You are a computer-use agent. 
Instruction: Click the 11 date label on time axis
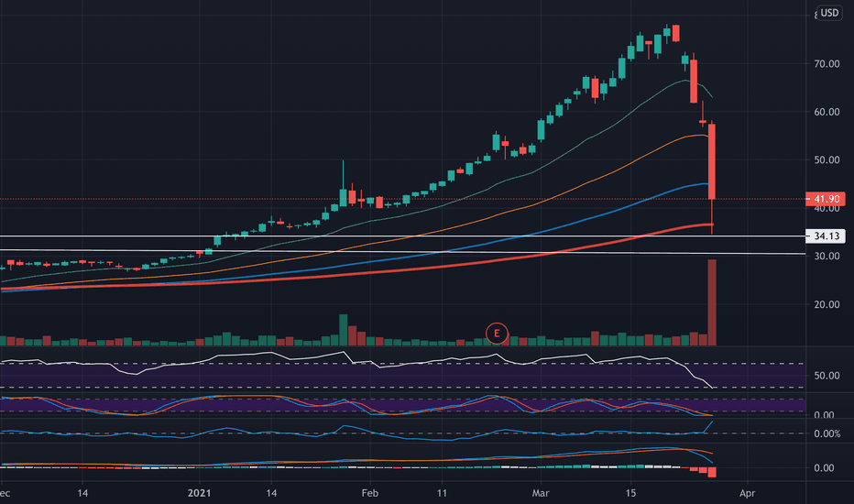(442, 493)
